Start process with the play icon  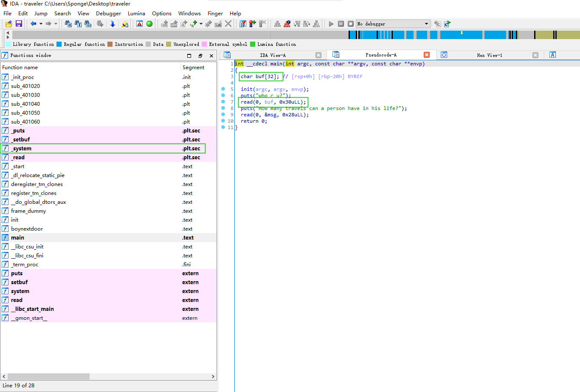[x=331, y=24]
